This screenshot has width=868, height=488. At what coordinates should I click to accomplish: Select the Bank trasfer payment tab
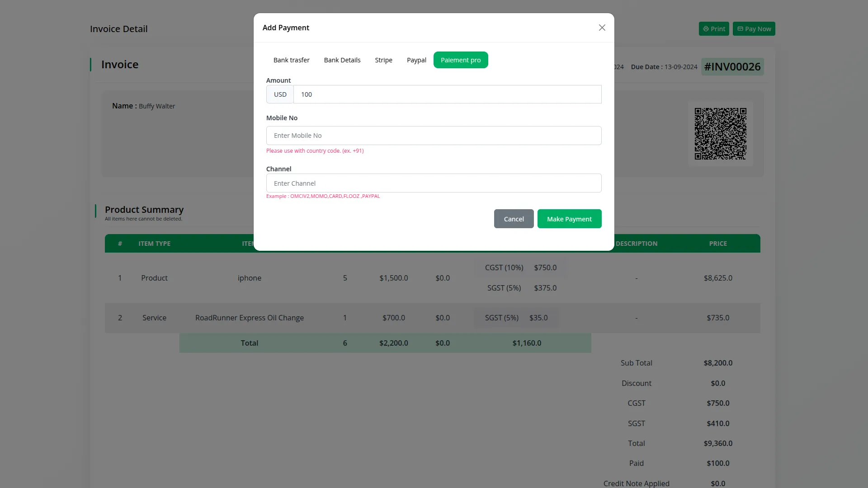[291, 60]
